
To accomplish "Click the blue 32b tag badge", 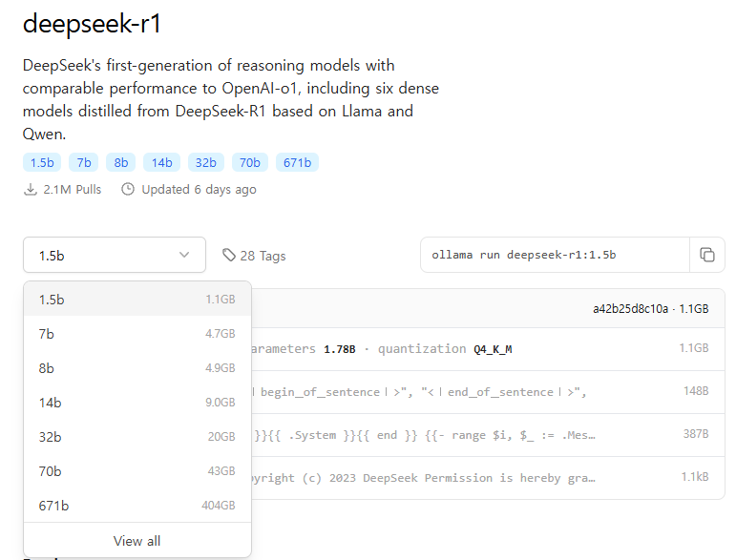I will (206, 163).
